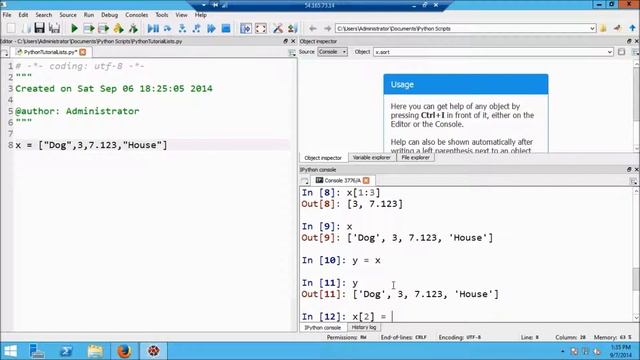Undock the Editor pane

point(285,41)
